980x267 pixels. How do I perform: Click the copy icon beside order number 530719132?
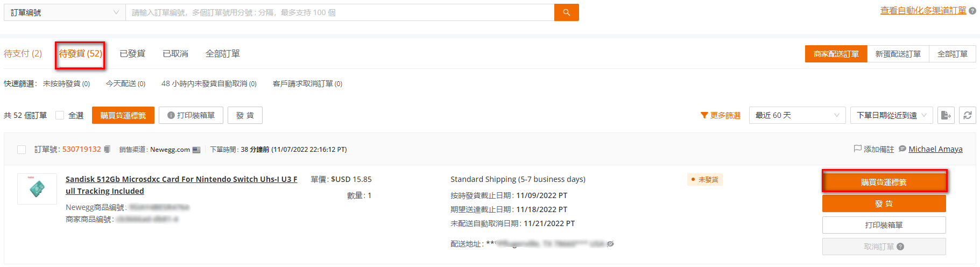point(107,149)
